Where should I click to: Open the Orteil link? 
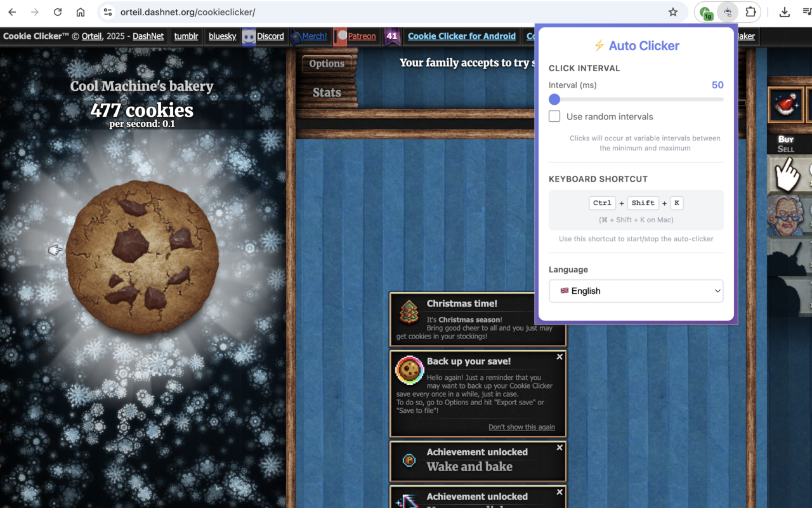[x=91, y=36]
